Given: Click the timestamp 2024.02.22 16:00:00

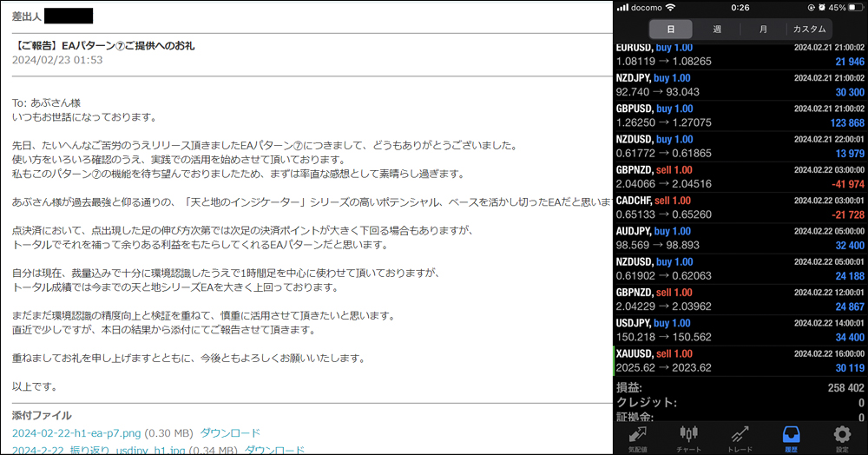Looking at the screenshot, I should [829, 353].
